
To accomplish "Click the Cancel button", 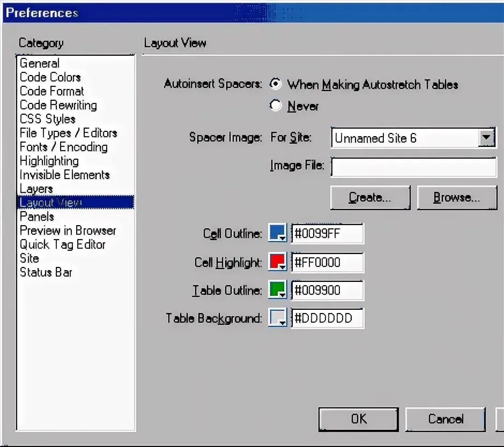I will tap(446, 419).
